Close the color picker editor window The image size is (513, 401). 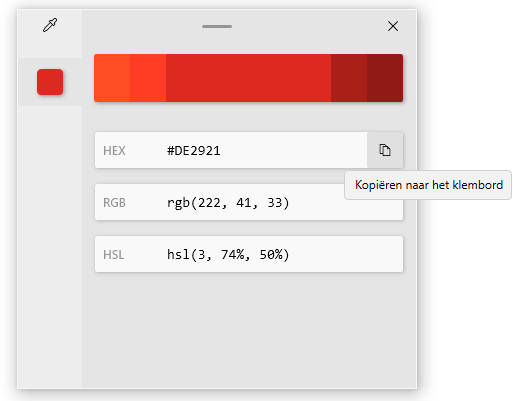[x=393, y=26]
